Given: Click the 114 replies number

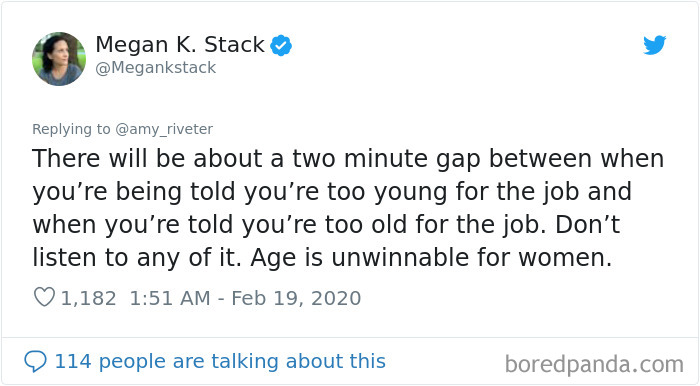Looking at the screenshot, I should point(73,361).
